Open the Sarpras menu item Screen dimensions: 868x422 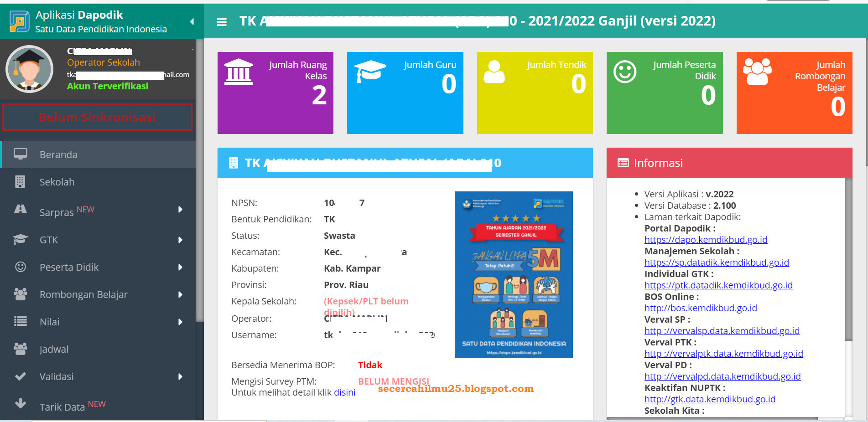point(98,210)
